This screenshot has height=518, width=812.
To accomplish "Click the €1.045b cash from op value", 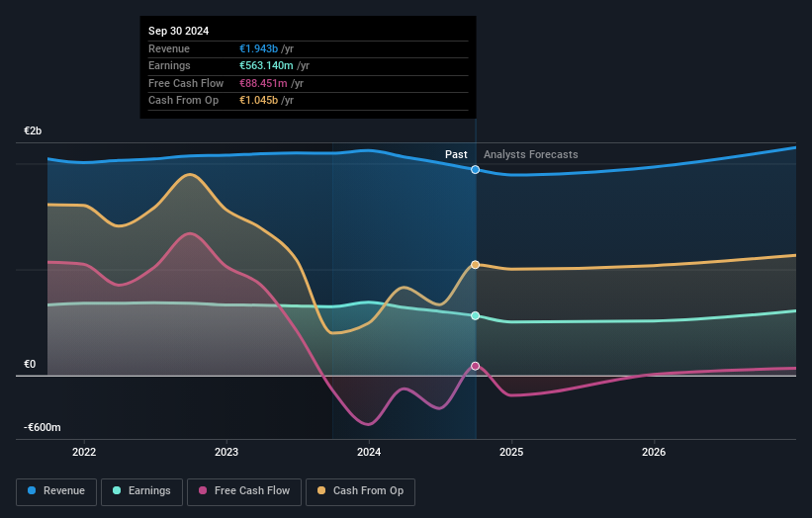I will pyautogui.click(x=258, y=101).
